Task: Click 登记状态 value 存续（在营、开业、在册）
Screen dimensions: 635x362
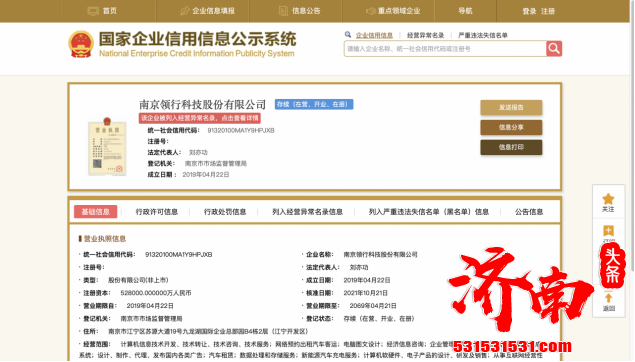Action: (380, 319)
